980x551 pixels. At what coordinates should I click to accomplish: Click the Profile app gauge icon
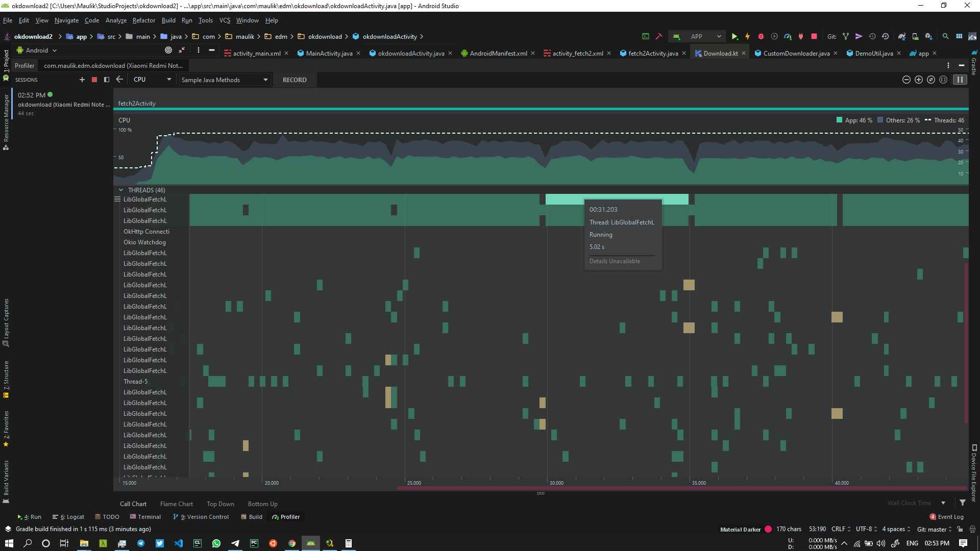pos(788,37)
